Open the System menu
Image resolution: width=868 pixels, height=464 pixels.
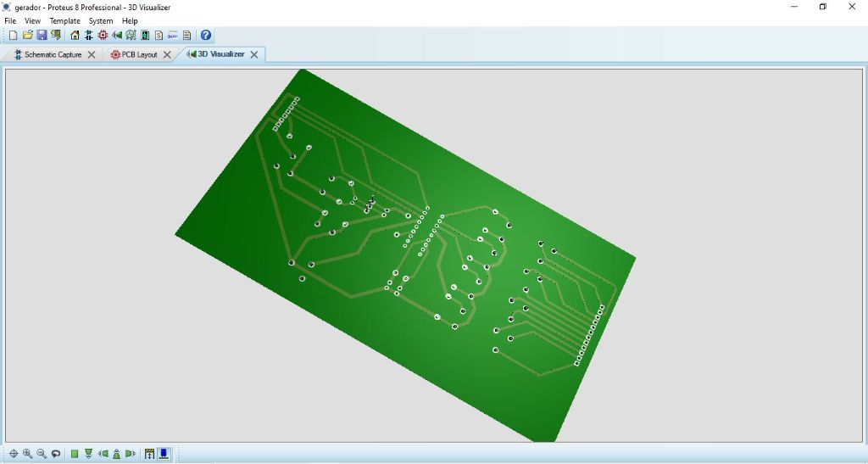click(101, 21)
